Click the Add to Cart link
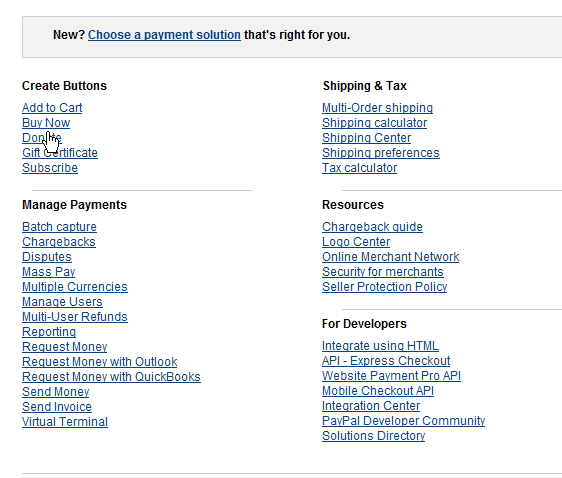The width and height of the screenshot is (562, 478). coord(52,108)
